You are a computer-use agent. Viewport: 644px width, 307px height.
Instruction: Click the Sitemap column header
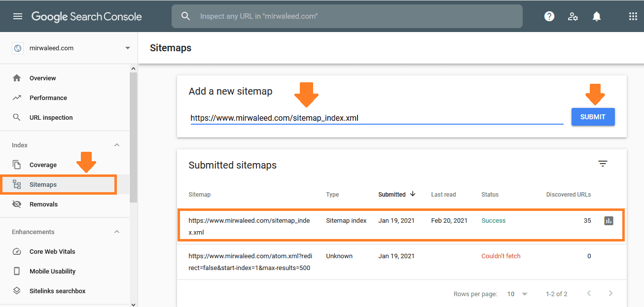click(200, 194)
